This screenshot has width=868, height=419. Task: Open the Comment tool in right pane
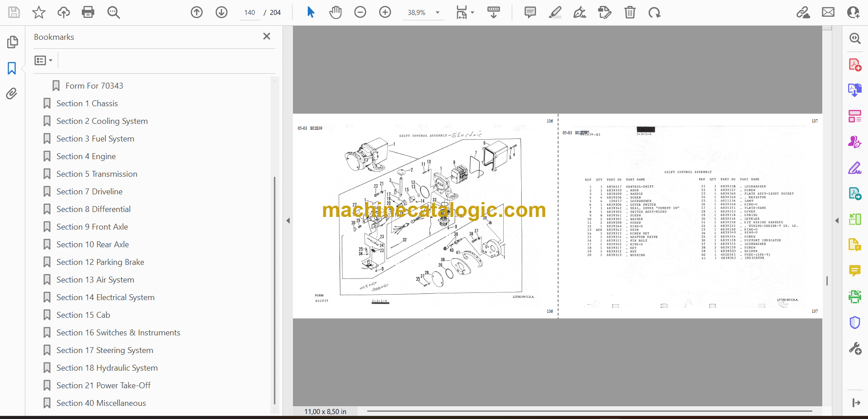(854, 271)
